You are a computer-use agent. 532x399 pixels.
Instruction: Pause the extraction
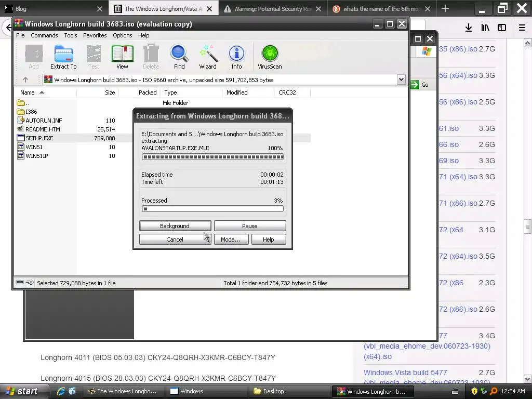250,225
